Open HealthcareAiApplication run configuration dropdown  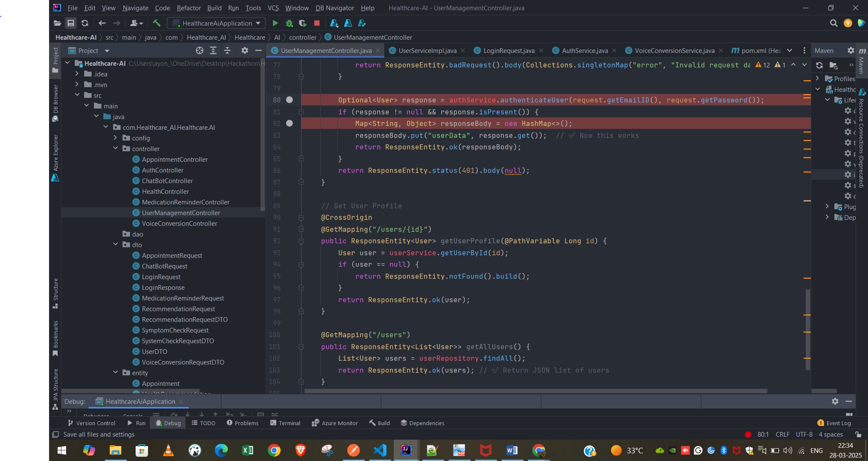click(217, 23)
